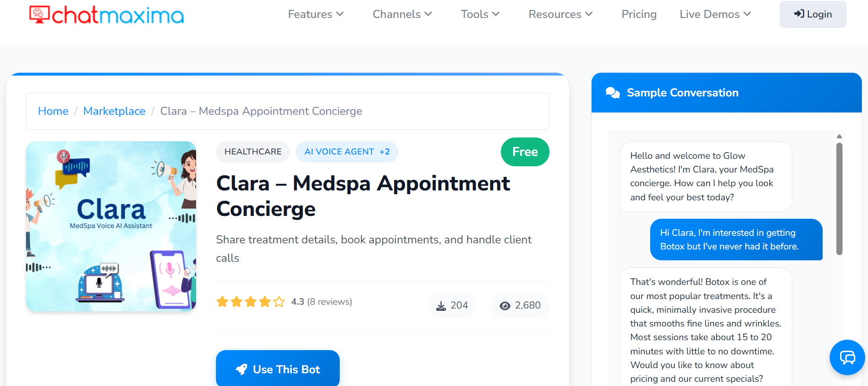Image resolution: width=868 pixels, height=386 pixels.
Task: Click the download count icon beside 204
Action: pyautogui.click(x=441, y=306)
